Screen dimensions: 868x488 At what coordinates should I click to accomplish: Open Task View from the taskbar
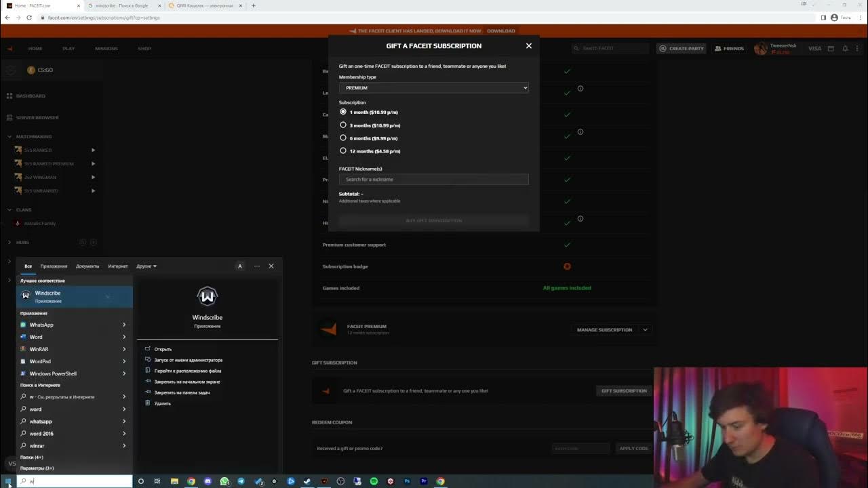click(x=157, y=482)
